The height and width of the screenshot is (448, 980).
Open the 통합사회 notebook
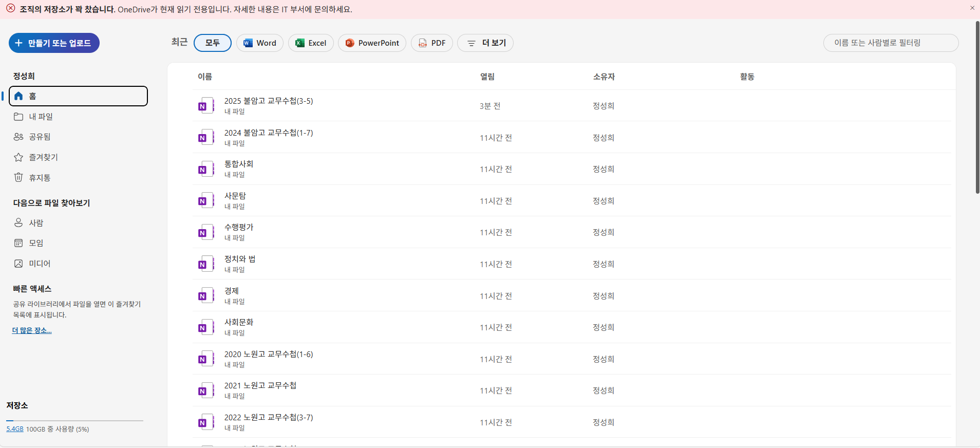click(x=239, y=164)
